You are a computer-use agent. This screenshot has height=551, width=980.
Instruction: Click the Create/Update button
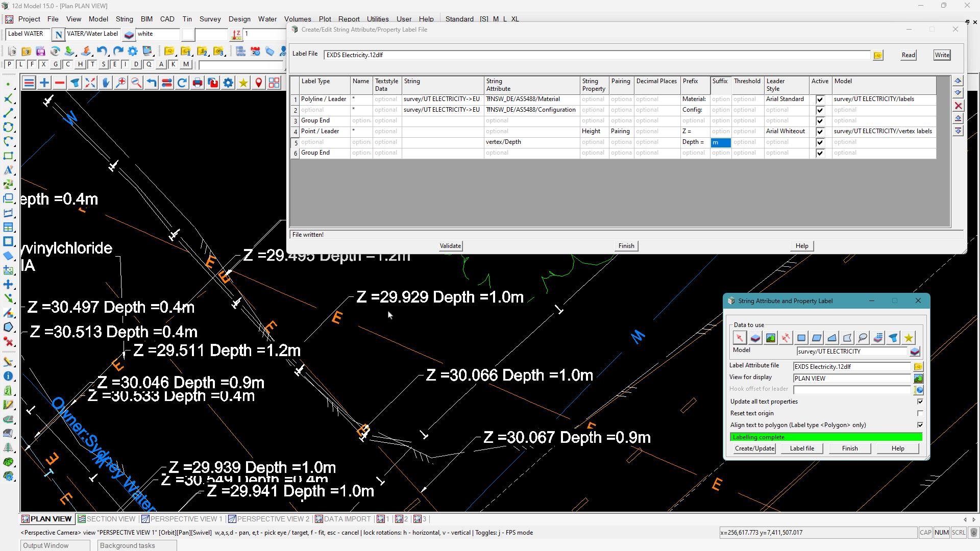click(754, 448)
